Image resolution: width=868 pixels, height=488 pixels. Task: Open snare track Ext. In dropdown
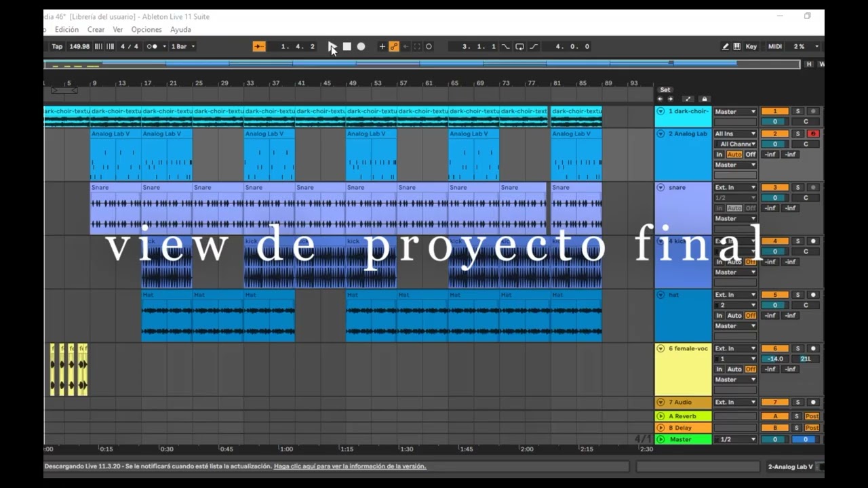click(735, 187)
